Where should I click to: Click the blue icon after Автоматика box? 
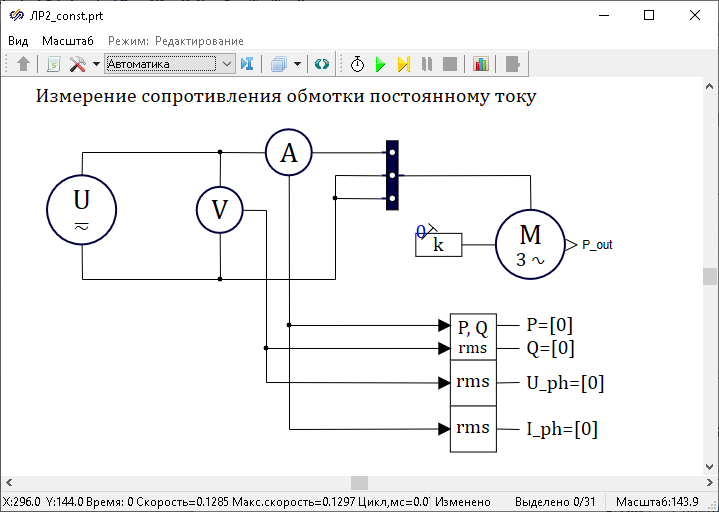247,64
